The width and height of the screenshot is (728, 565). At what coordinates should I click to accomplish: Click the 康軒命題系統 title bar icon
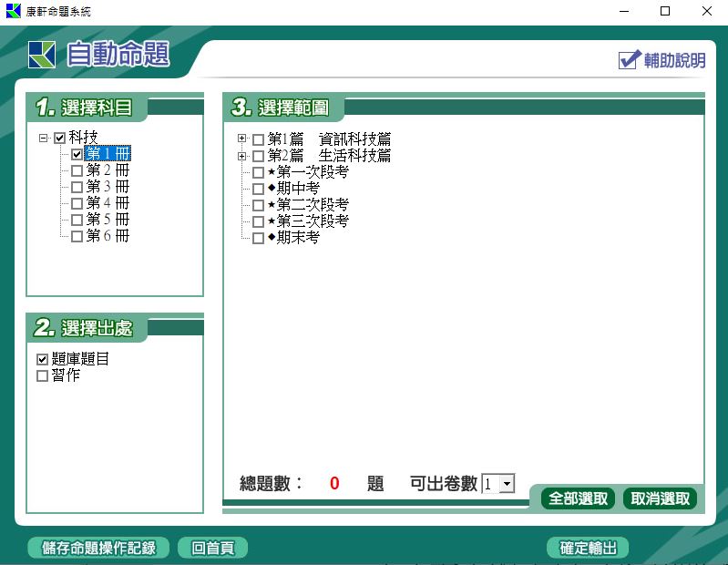pos(13,12)
